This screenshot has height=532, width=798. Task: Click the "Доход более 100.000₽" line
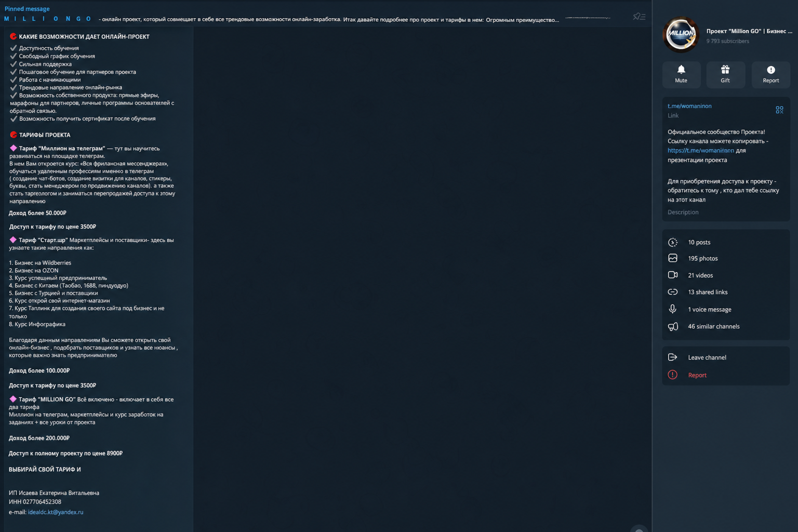(39, 370)
